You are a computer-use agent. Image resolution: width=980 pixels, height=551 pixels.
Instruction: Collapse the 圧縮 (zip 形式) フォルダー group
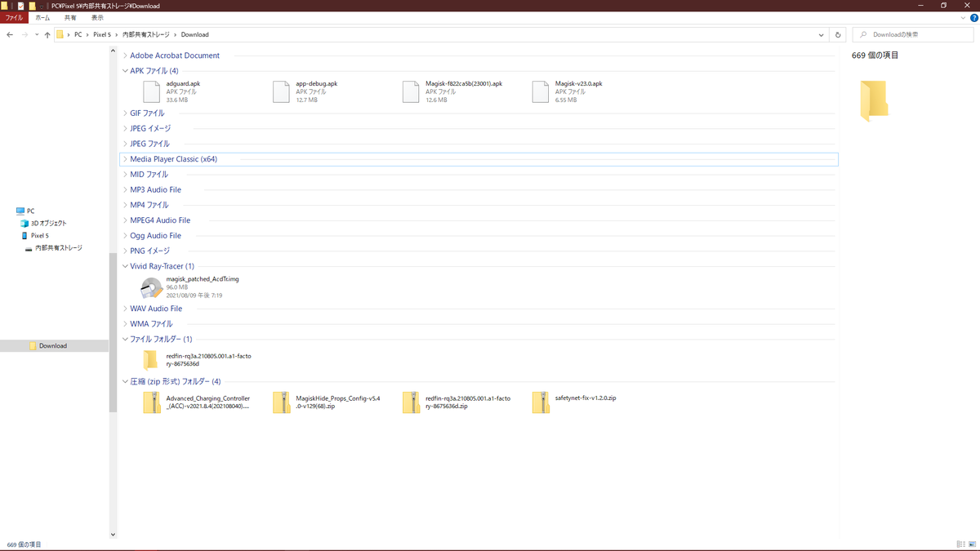(x=125, y=381)
